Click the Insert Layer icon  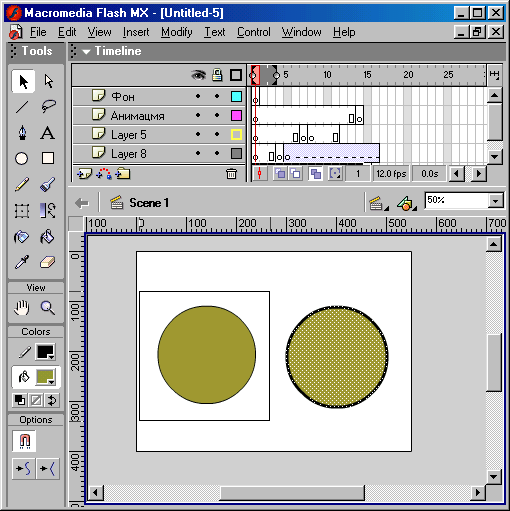point(84,174)
